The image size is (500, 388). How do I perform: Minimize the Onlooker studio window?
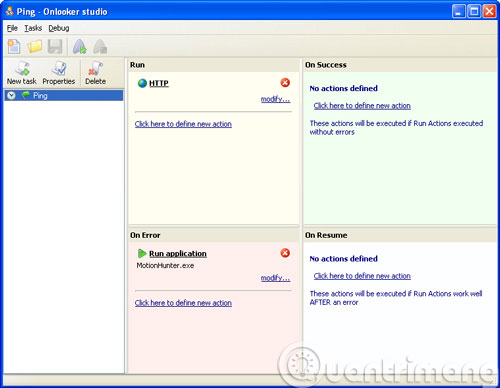pos(459,11)
